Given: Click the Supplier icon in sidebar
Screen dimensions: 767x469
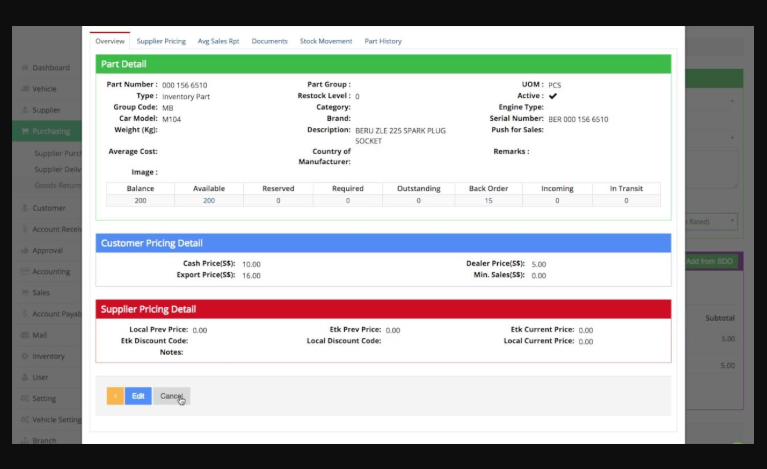Looking at the screenshot, I should [25, 110].
